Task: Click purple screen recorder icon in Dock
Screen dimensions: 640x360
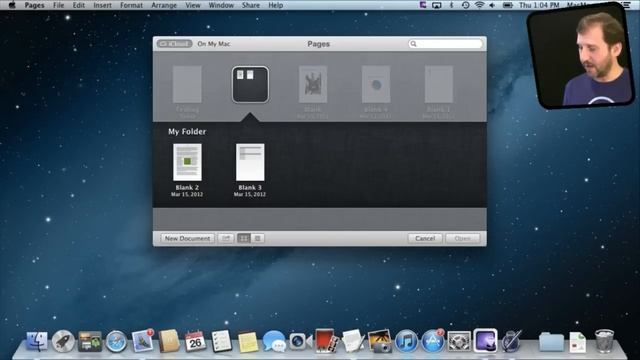Action: click(485, 341)
